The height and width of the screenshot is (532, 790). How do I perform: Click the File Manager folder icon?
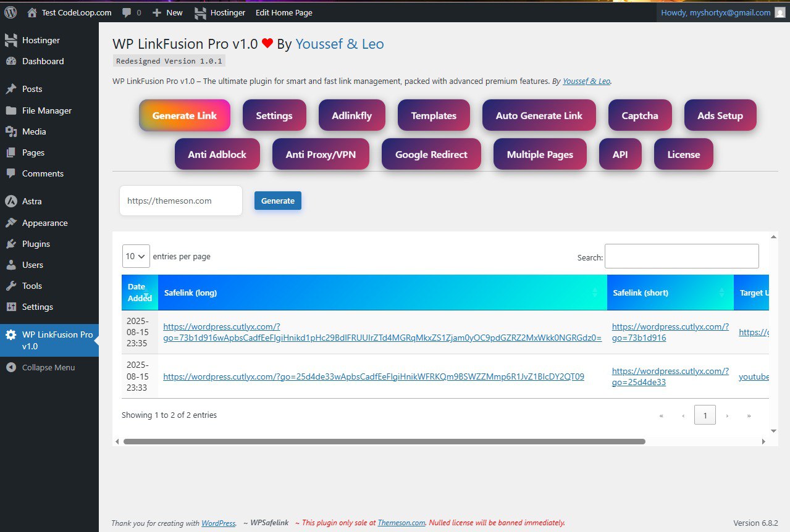11,110
